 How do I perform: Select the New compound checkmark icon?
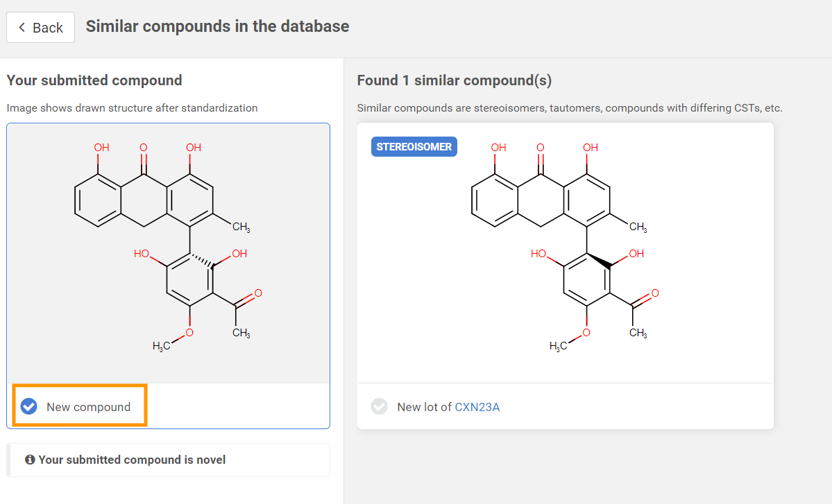click(x=28, y=406)
